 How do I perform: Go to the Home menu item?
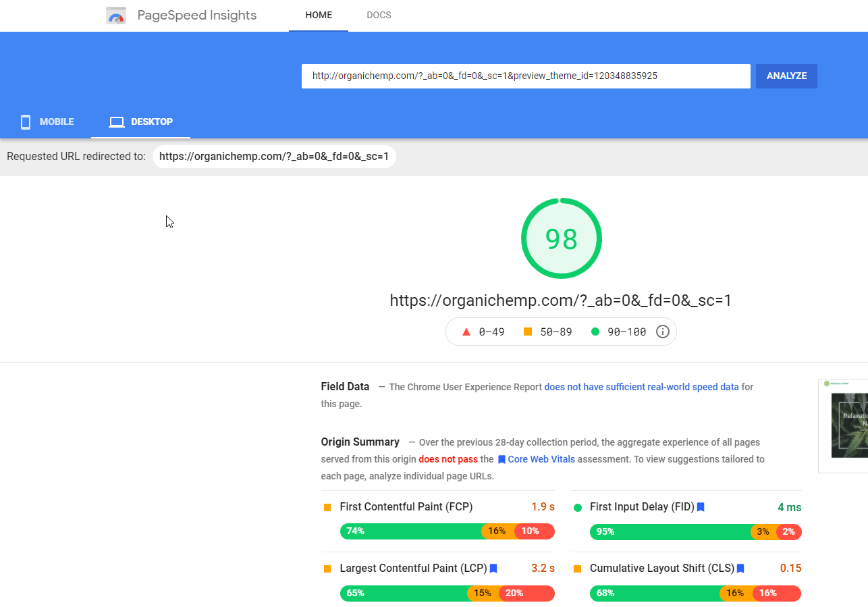pyautogui.click(x=319, y=16)
